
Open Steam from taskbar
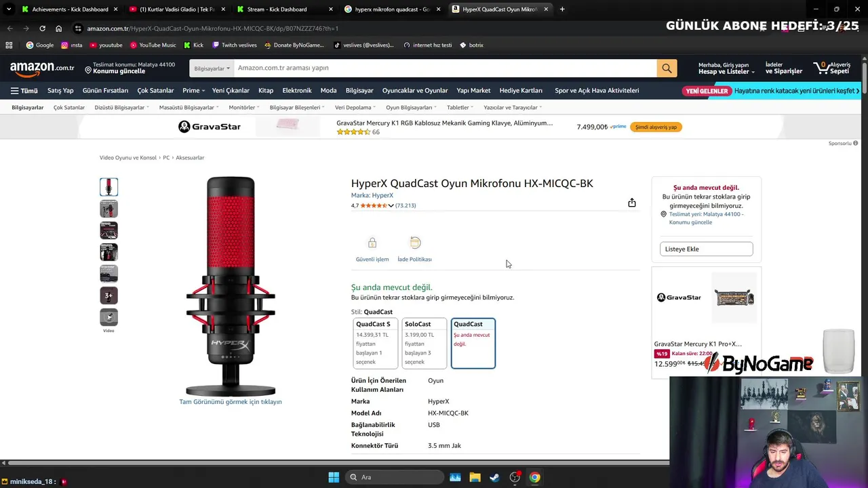(494, 477)
